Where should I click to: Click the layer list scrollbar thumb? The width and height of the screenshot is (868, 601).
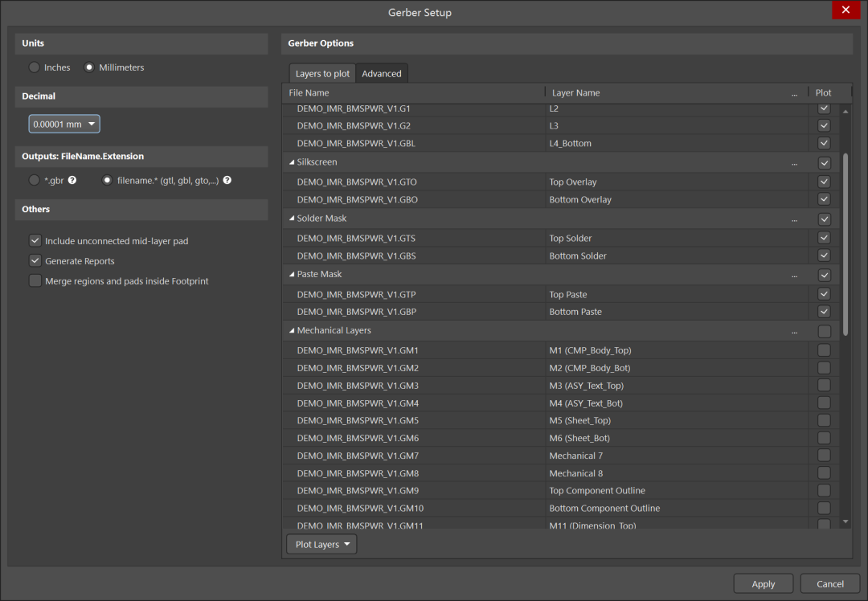pos(845,244)
